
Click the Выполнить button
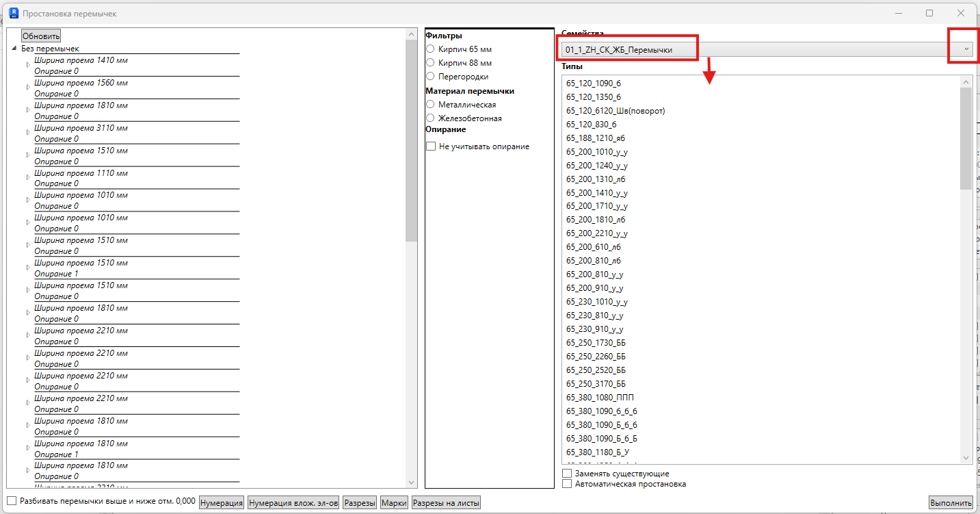[x=951, y=503]
